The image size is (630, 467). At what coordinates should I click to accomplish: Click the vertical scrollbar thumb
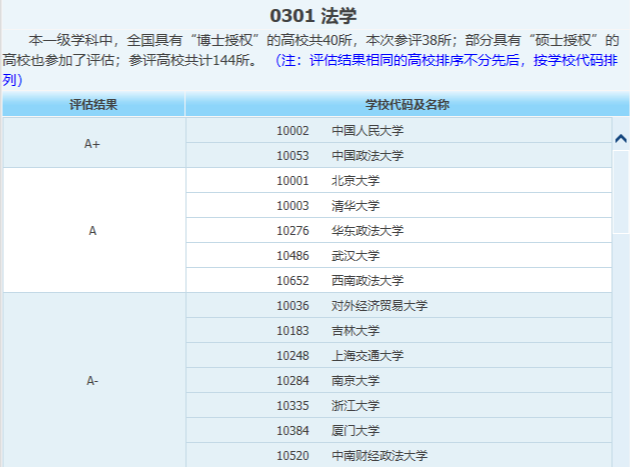tap(621, 192)
